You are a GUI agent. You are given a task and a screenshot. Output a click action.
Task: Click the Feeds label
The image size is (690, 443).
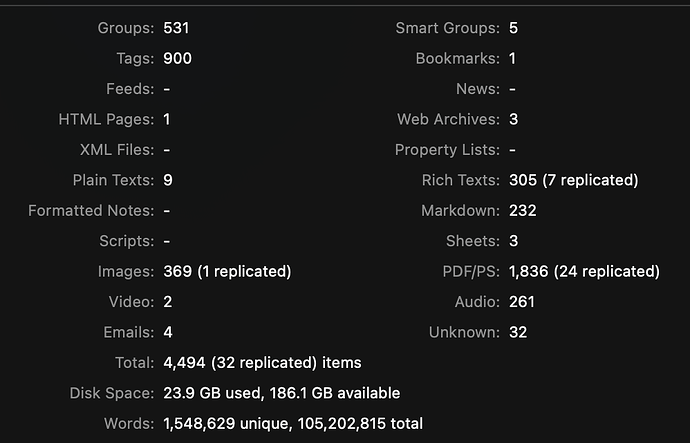pyautogui.click(x=130, y=89)
